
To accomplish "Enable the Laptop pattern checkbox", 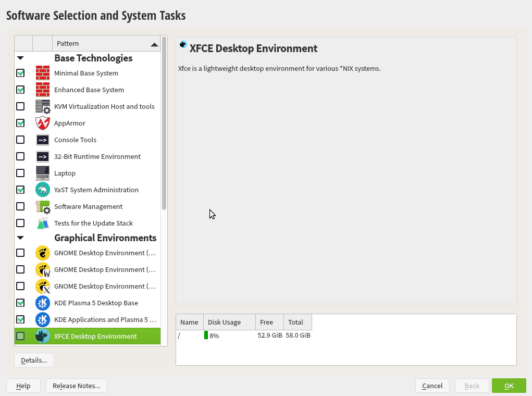I will point(20,172).
